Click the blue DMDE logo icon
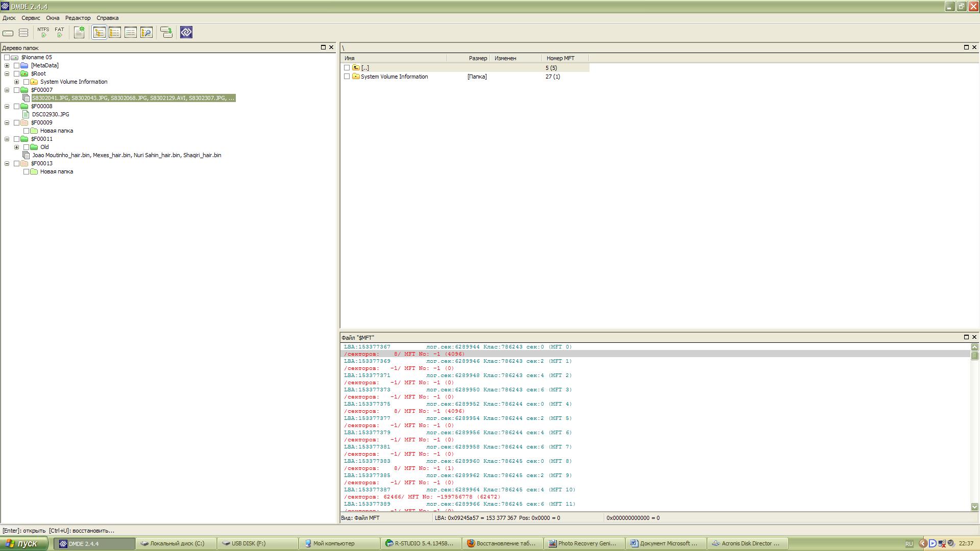 point(186,33)
